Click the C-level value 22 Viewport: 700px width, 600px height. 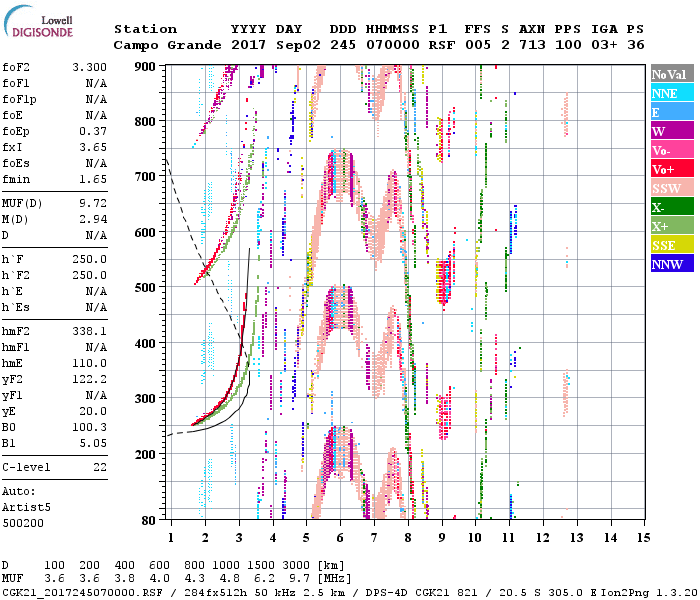pos(100,467)
